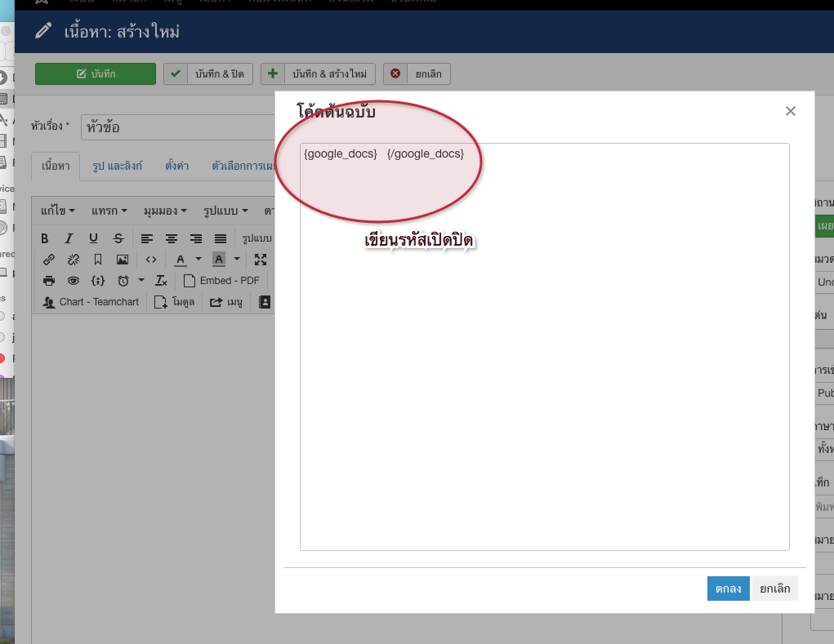Click the contact book icon

(265, 302)
